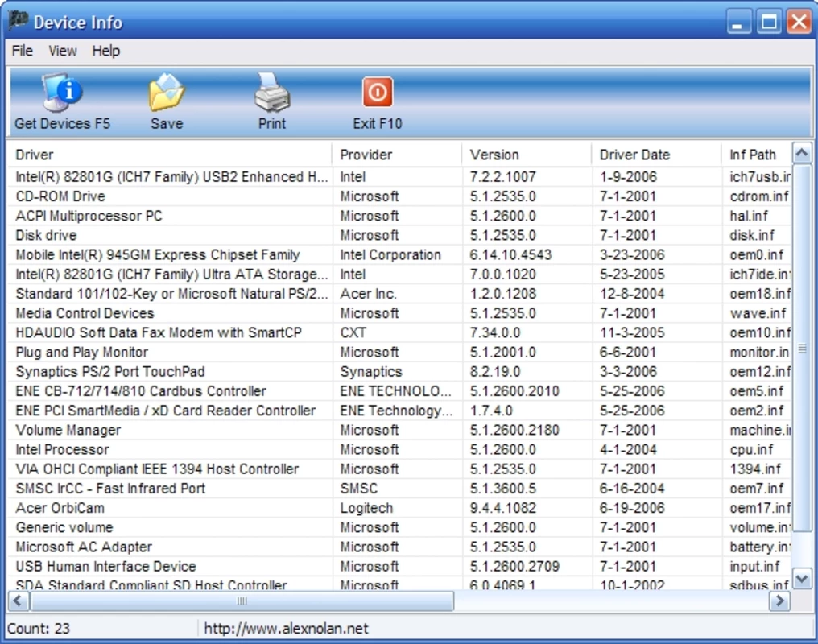Select the Media Control Devices row

(x=399, y=313)
